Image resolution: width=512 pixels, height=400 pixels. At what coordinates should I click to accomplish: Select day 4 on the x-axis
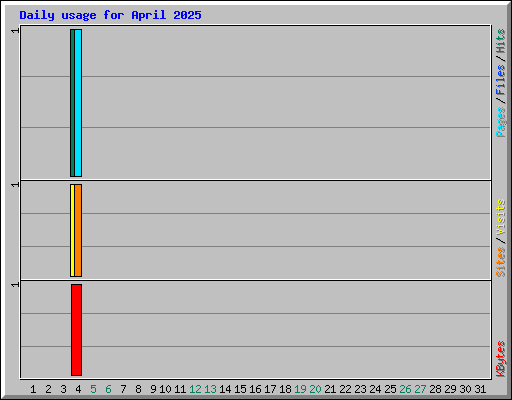[78, 389]
